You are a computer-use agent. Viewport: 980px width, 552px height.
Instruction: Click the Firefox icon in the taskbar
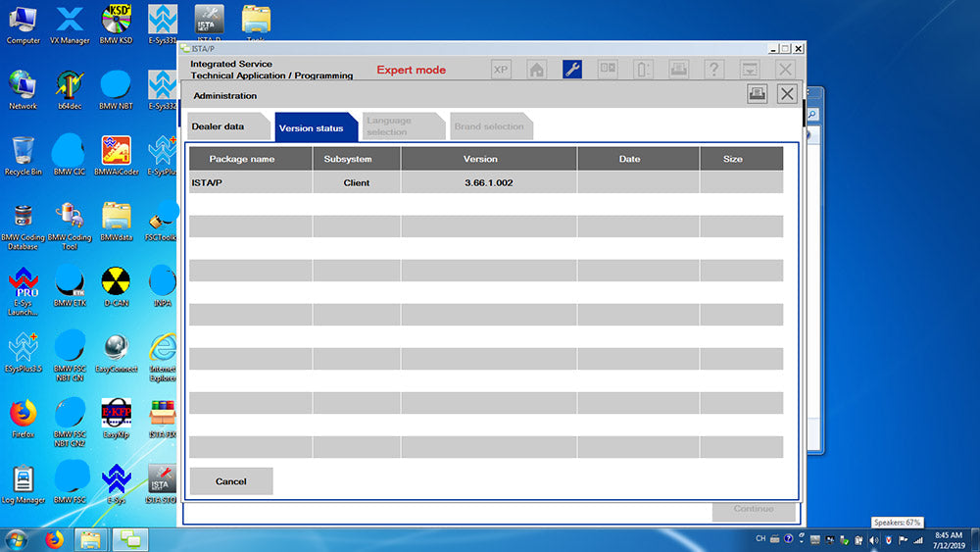[x=53, y=539]
